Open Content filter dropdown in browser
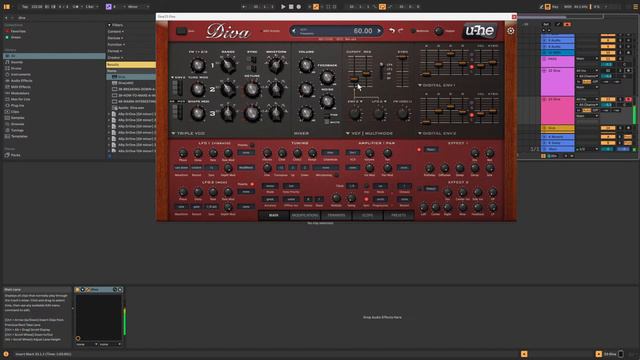This screenshot has width=640, height=360. pyautogui.click(x=116, y=31)
